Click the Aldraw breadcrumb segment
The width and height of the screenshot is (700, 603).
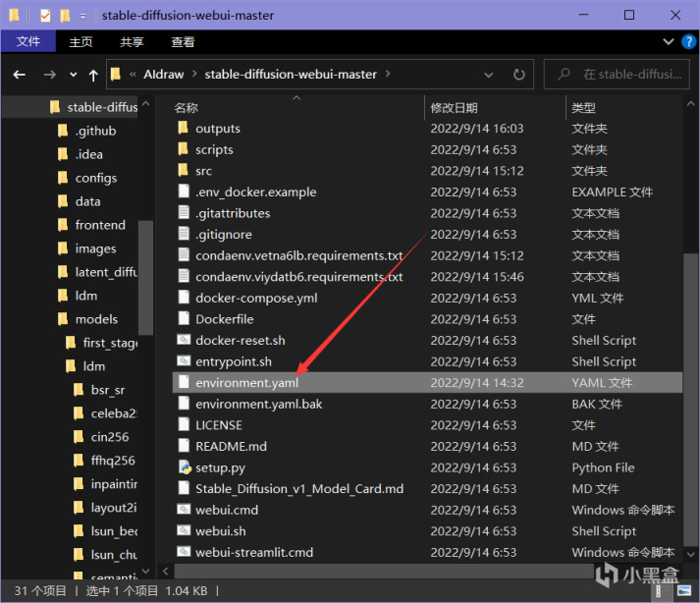163,74
